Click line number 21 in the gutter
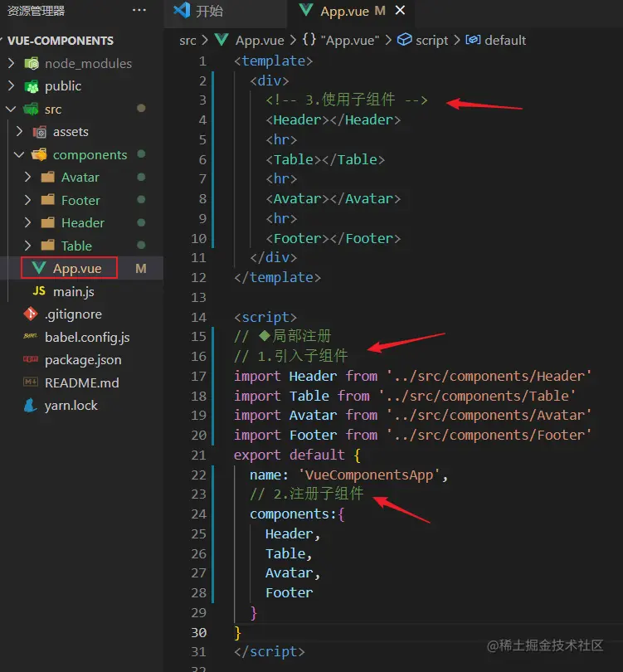 click(198, 455)
